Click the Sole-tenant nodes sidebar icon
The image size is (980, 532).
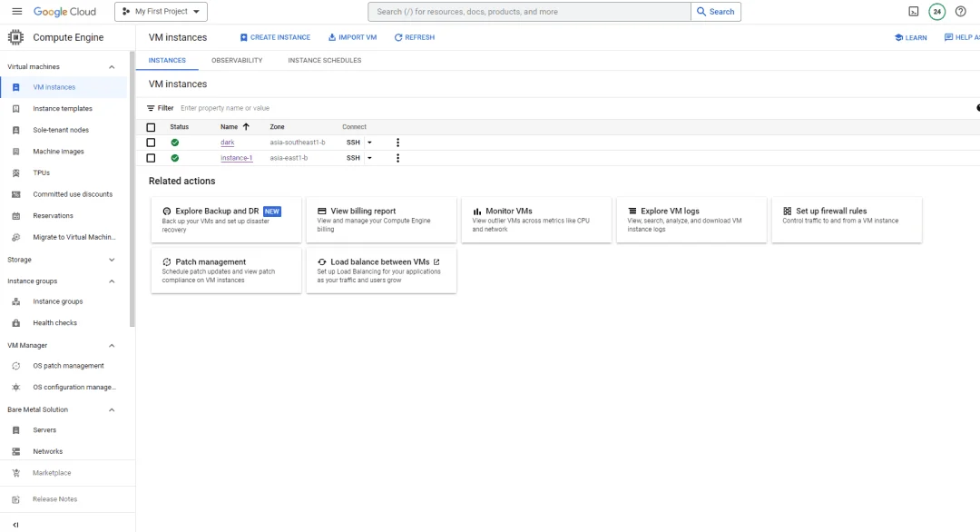[x=16, y=130]
